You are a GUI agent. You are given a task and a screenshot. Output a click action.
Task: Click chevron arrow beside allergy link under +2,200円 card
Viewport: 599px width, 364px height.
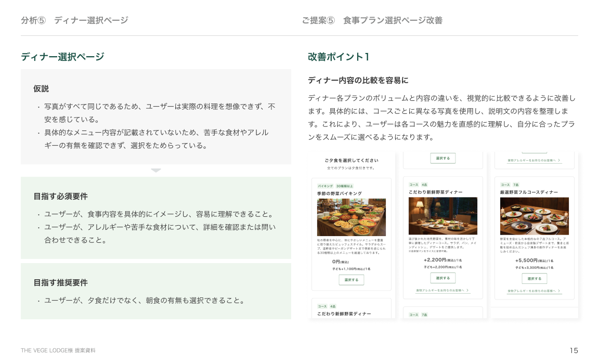[467, 290]
